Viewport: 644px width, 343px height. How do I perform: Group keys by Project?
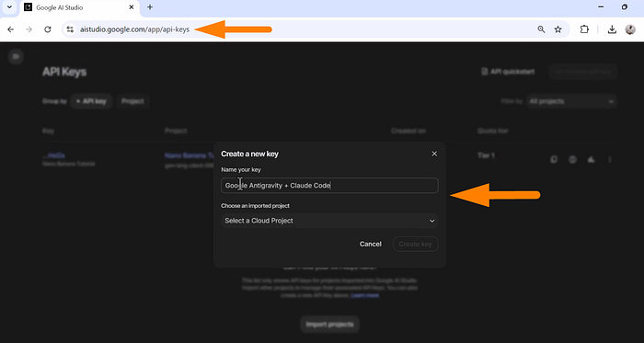click(132, 101)
